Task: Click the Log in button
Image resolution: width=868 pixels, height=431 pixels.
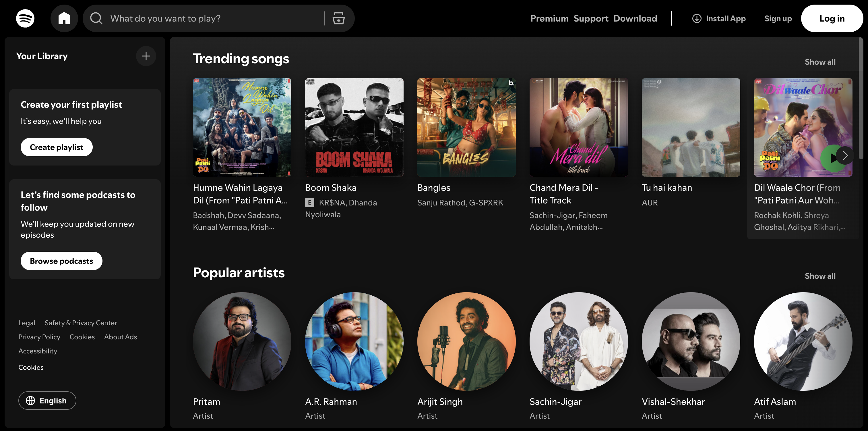Action: [832, 18]
